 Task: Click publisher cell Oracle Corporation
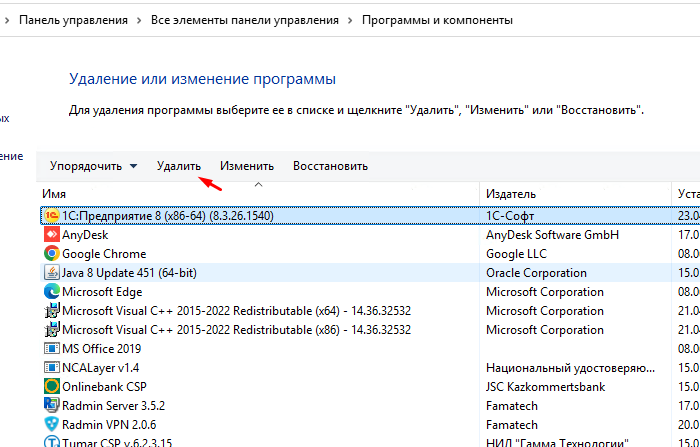[x=536, y=273]
